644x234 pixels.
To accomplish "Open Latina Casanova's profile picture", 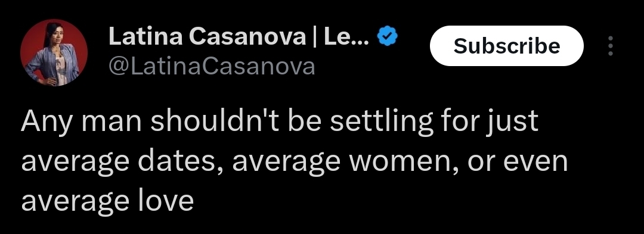I will (x=54, y=52).
